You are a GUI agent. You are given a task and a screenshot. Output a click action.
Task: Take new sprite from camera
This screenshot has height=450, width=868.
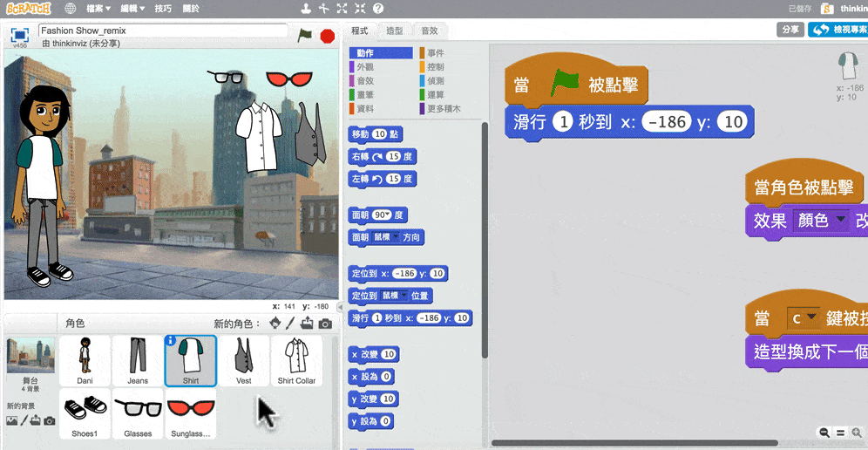click(326, 324)
